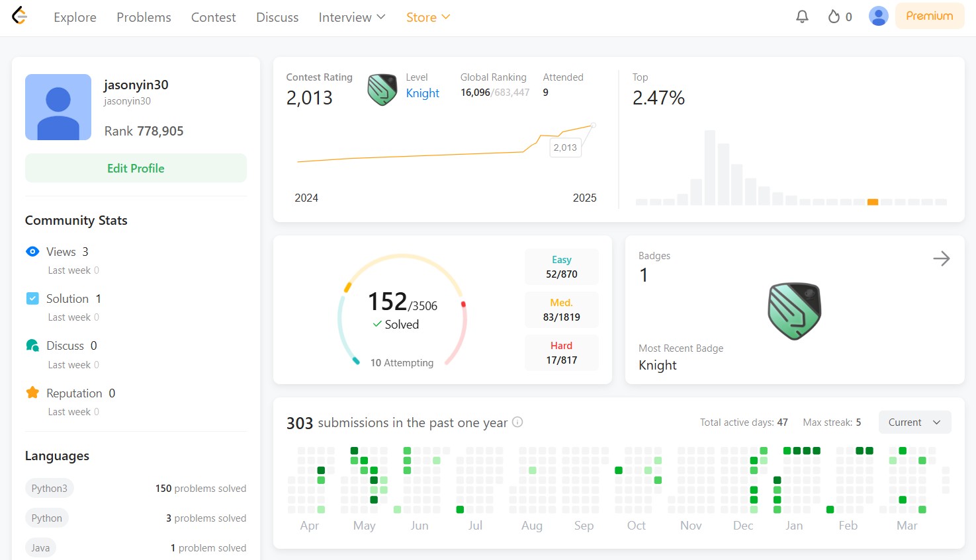
Task: Open the Discuss section
Action: 277,17
